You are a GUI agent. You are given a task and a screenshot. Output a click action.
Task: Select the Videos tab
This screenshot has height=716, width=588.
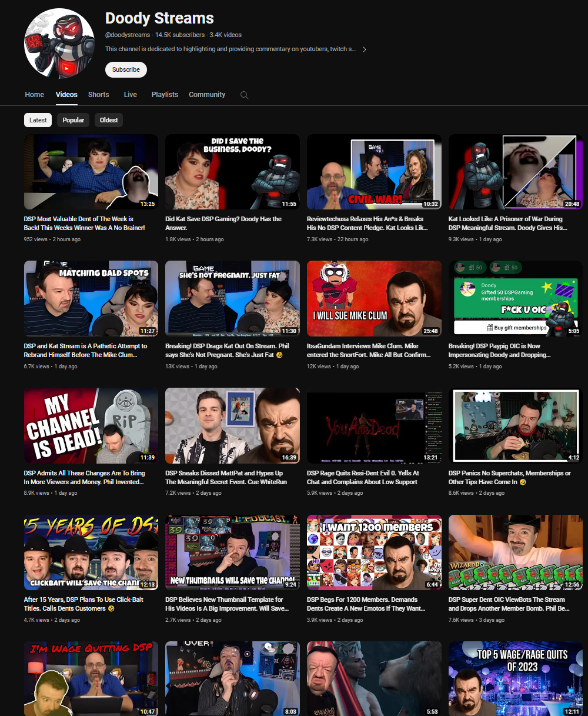coord(66,95)
